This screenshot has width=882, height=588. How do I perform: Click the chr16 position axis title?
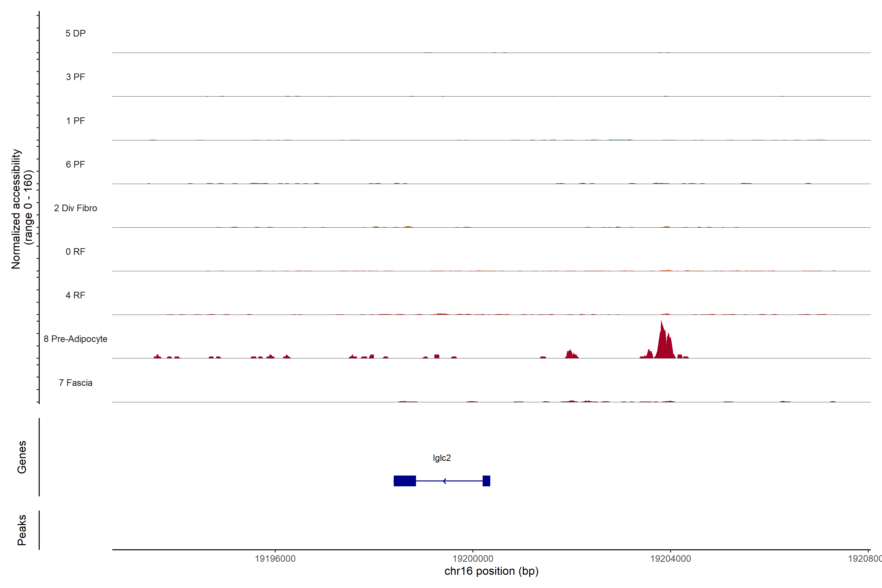[x=491, y=571]
